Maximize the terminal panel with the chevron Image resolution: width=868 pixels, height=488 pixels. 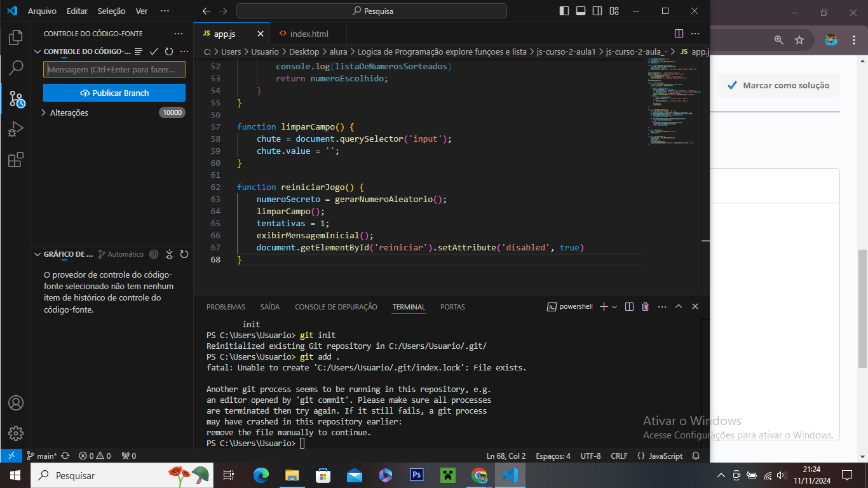click(679, 306)
